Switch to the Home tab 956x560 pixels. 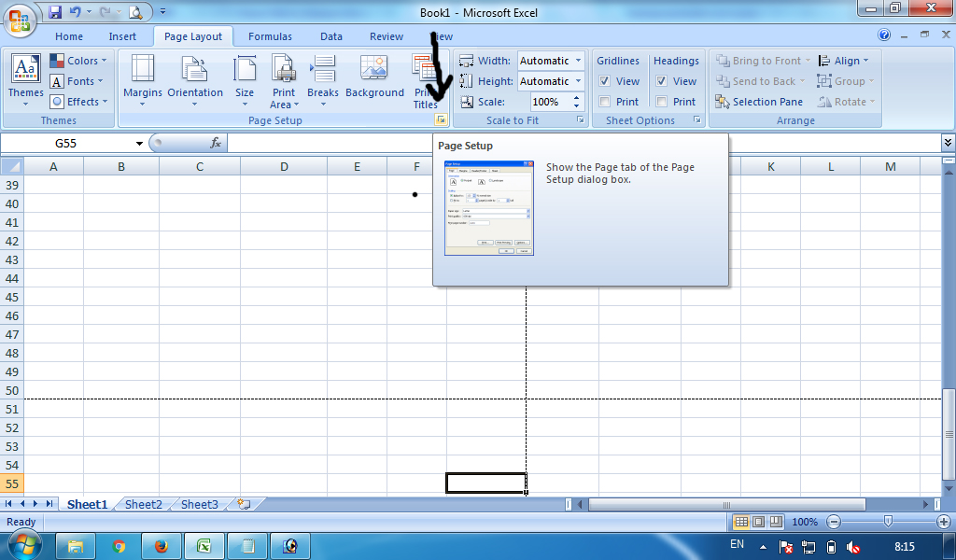[69, 36]
